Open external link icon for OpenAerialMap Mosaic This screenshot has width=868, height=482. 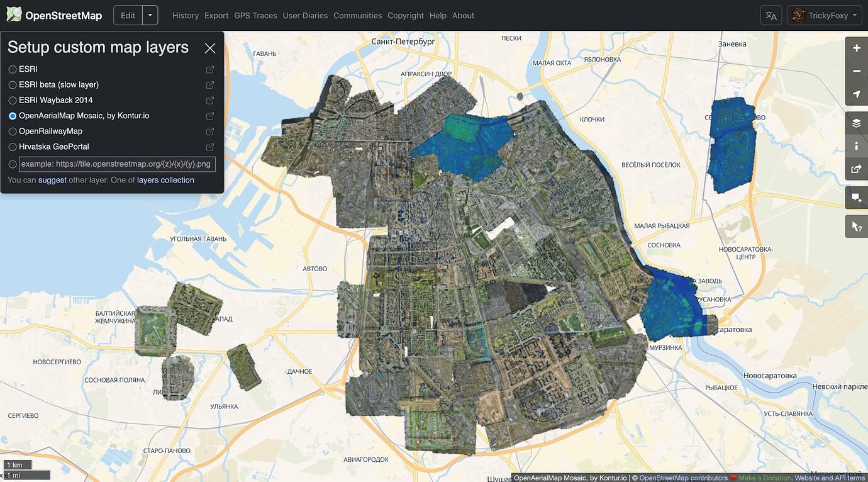[210, 116]
